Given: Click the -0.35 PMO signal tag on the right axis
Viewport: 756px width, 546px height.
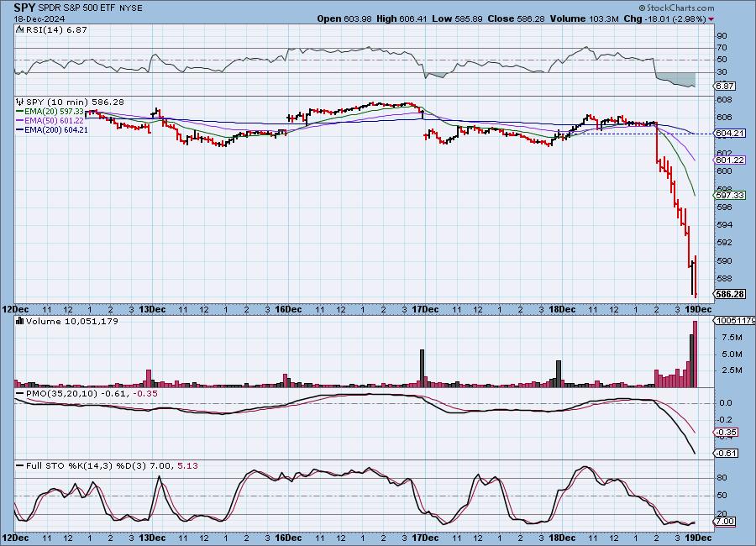Looking at the screenshot, I should [x=726, y=432].
